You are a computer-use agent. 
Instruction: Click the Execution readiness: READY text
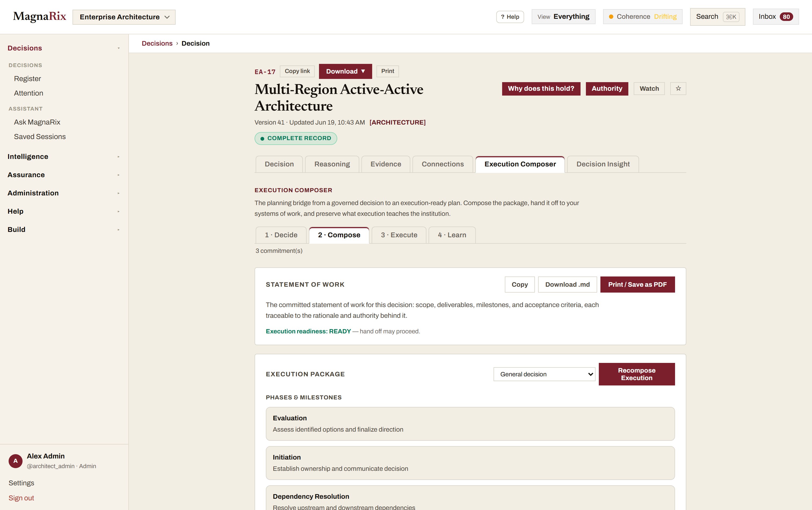coord(308,331)
